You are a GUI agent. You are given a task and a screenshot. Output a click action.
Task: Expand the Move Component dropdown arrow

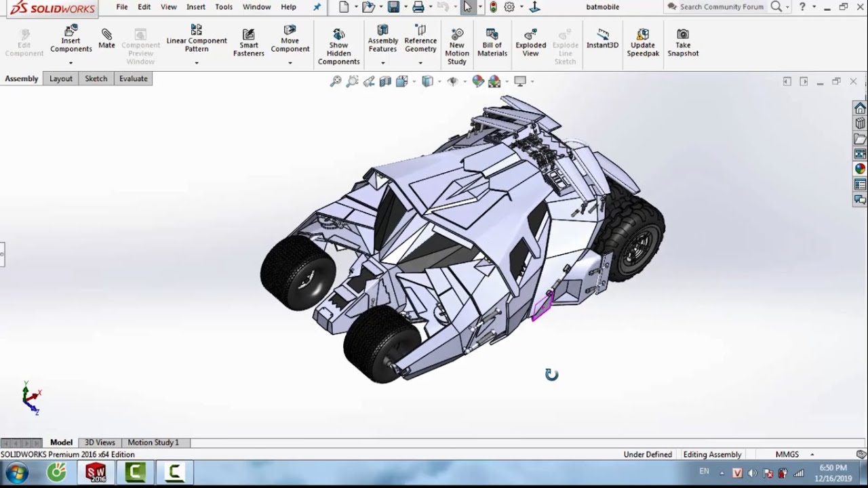(x=290, y=63)
